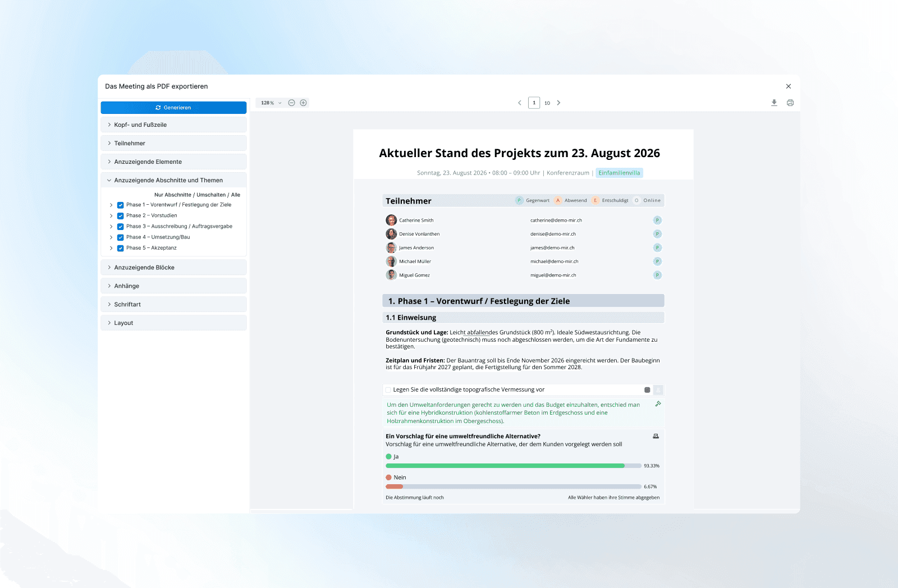
Task: Download the generated PDF
Action: coord(774,103)
